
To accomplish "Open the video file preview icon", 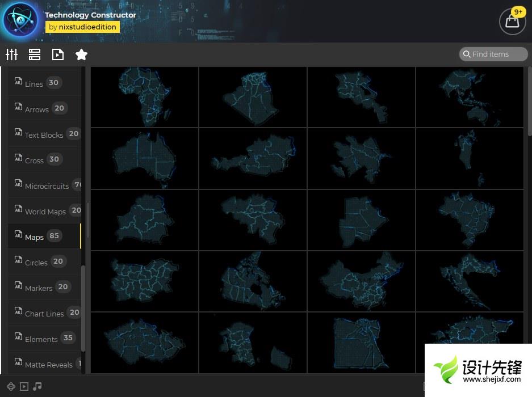I will tap(57, 54).
